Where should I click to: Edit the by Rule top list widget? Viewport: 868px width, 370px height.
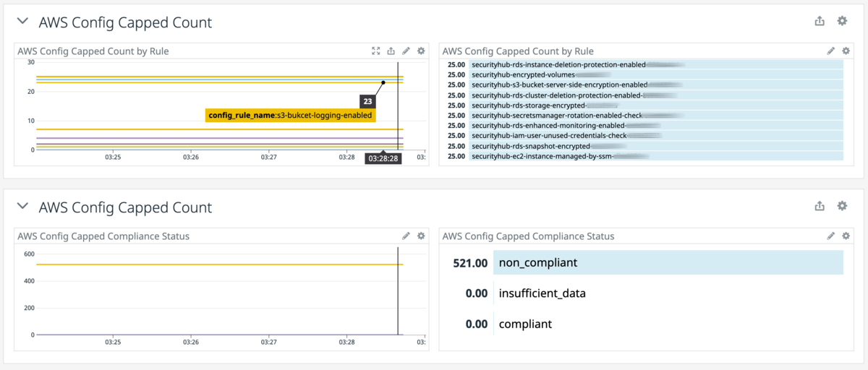(x=831, y=51)
